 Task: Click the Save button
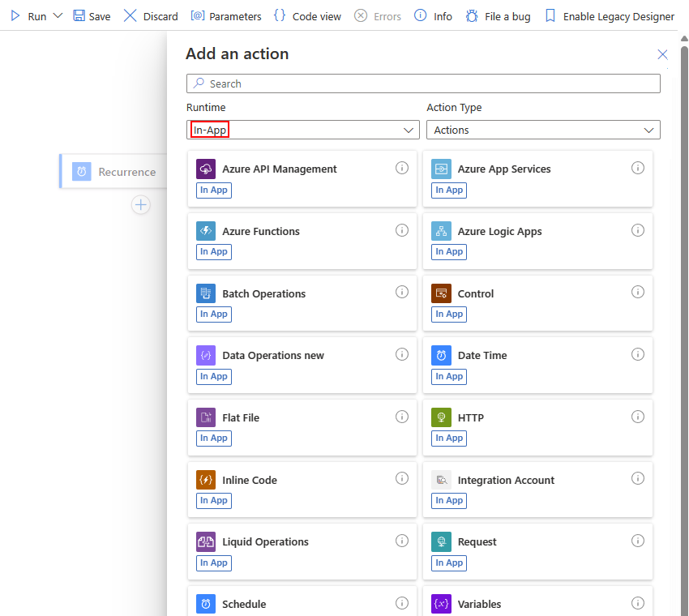click(x=92, y=16)
